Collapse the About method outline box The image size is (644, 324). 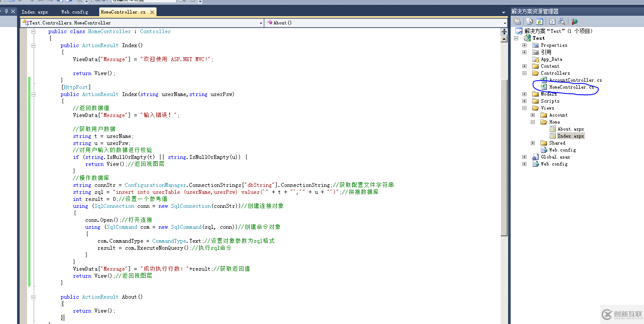[x=33, y=297]
